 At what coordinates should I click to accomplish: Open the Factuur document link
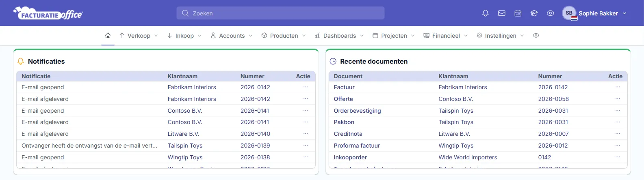click(x=344, y=87)
